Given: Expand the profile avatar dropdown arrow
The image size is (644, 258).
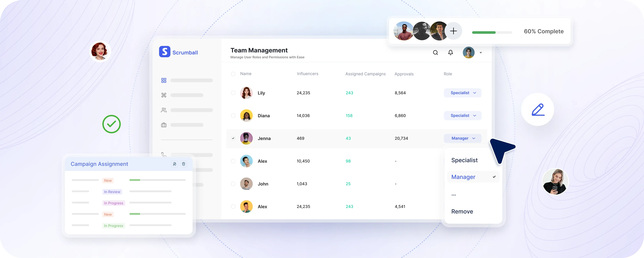Looking at the screenshot, I should (481, 53).
